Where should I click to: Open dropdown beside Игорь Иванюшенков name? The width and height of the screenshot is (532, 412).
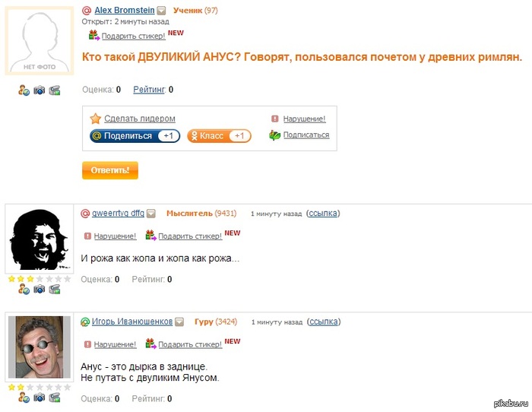coord(179,322)
